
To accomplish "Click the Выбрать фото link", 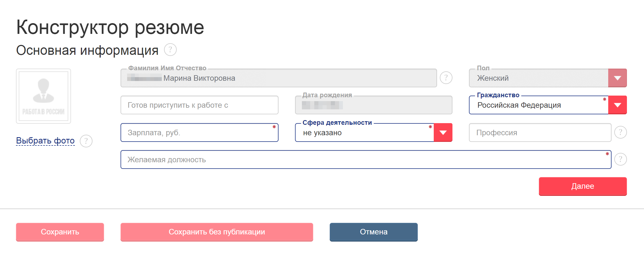I will (x=45, y=141).
